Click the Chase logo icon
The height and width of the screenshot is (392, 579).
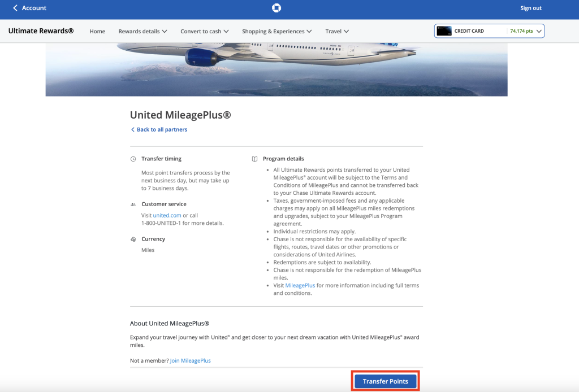pyautogui.click(x=276, y=8)
